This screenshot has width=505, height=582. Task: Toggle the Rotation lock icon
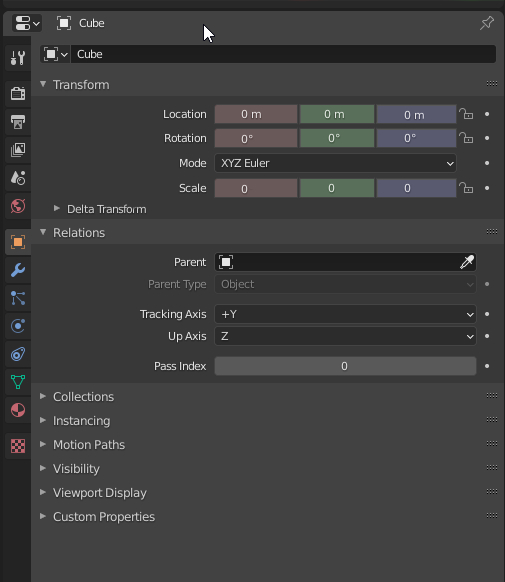coord(466,138)
